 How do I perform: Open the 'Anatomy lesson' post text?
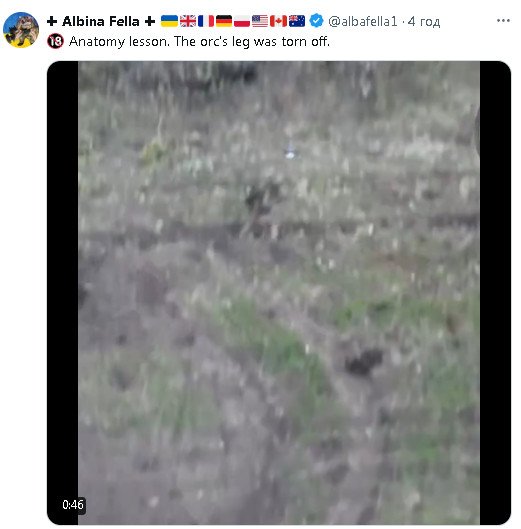(x=199, y=41)
